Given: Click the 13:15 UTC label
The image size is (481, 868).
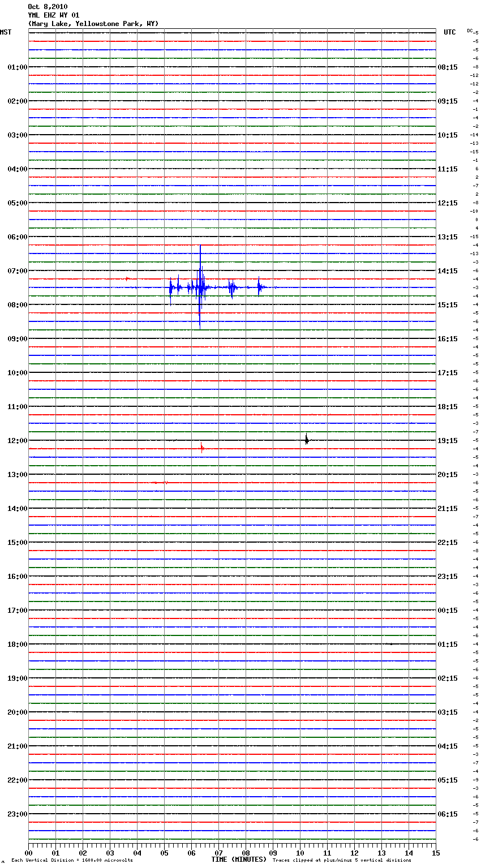Looking at the screenshot, I should (x=448, y=237).
